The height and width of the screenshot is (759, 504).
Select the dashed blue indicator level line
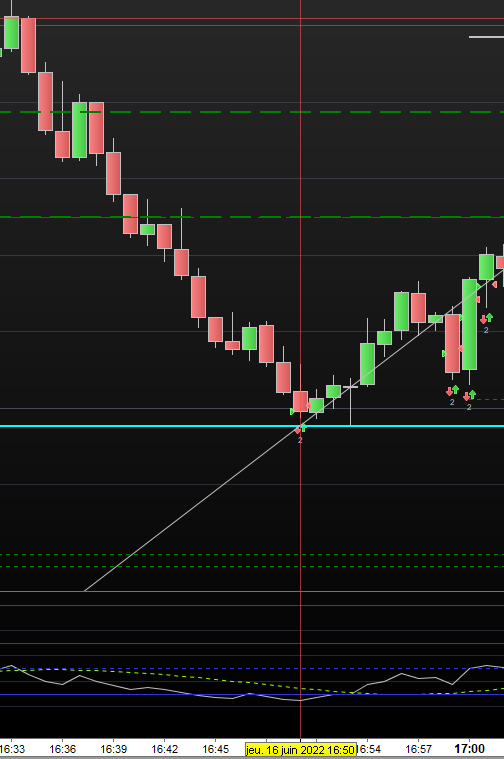pos(252,668)
